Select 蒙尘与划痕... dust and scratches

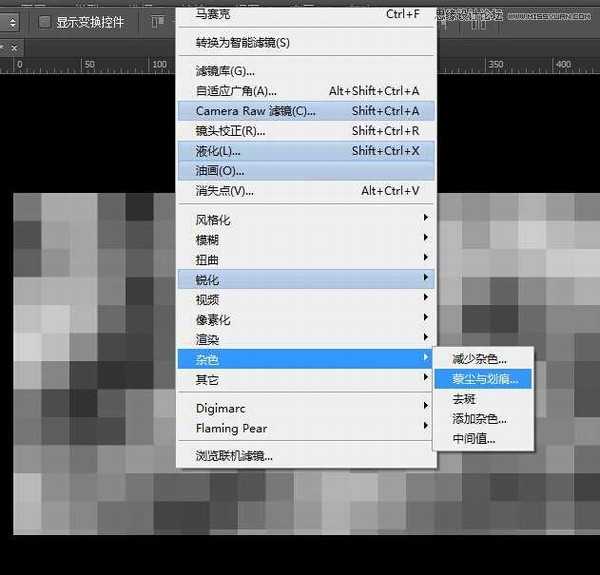[485, 379]
